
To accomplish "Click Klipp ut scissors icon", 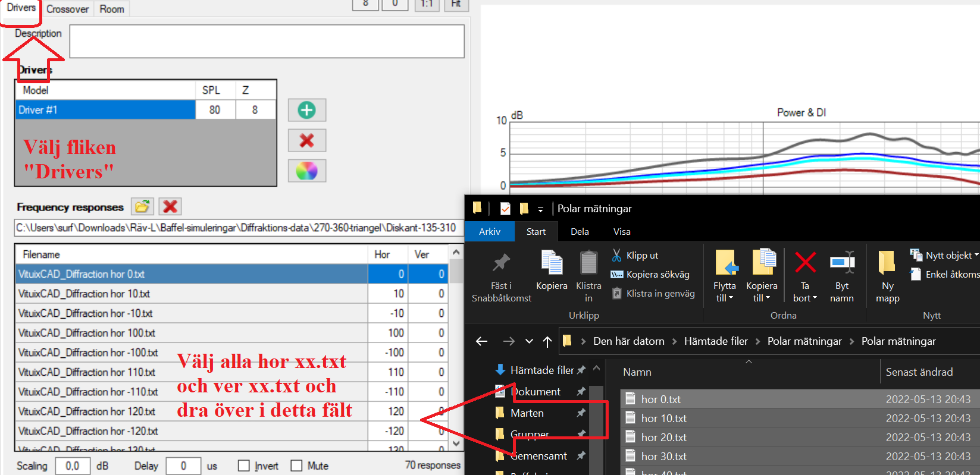I will tap(617, 255).
